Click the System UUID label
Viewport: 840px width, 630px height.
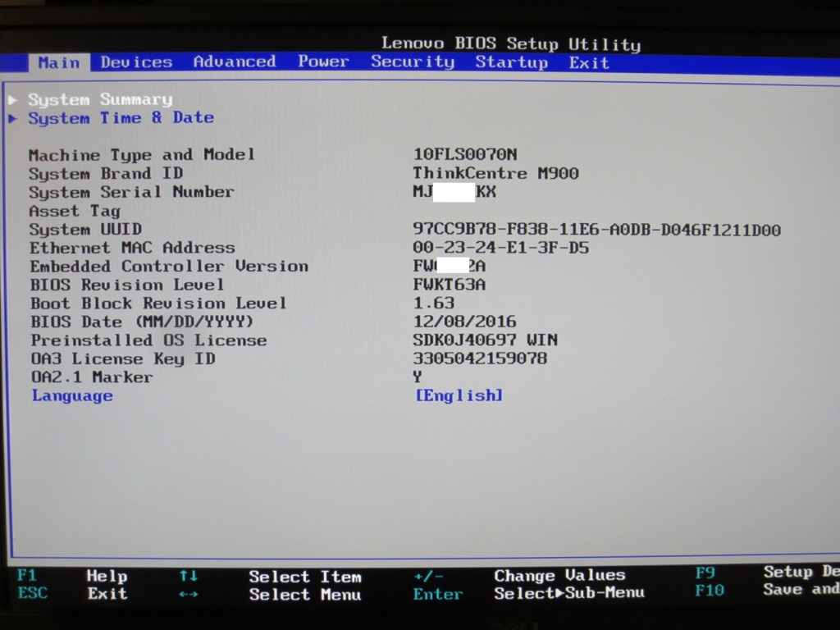click(85, 230)
